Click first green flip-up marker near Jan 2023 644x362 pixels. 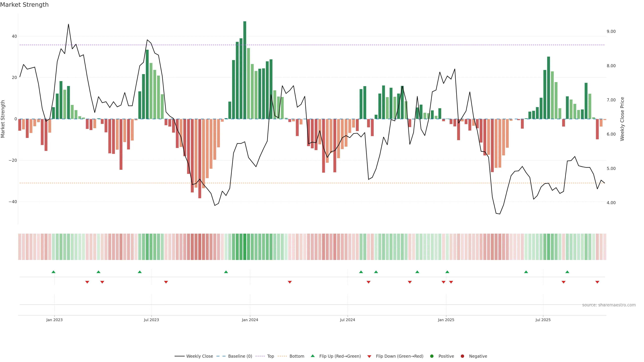[53, 272]
